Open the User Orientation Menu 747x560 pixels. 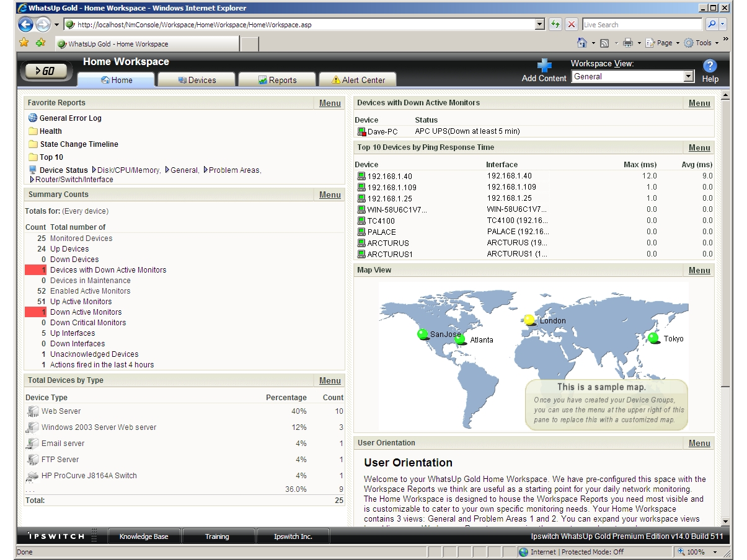699,443
